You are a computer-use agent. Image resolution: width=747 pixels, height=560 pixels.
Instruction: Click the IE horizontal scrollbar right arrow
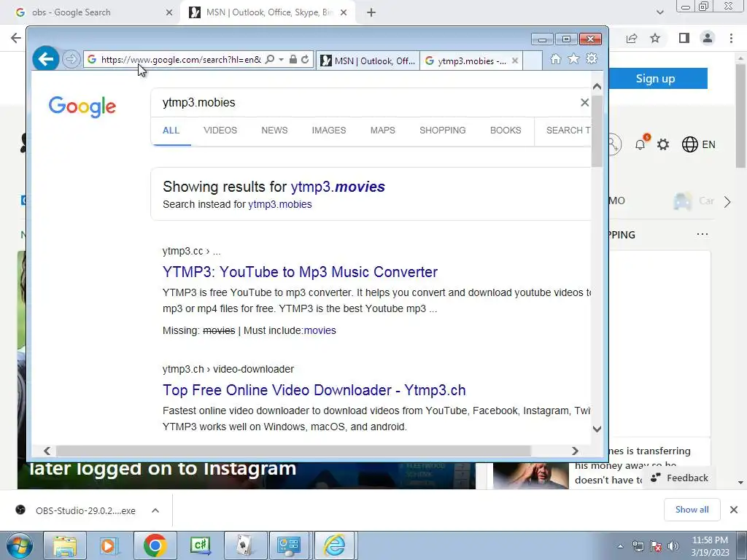[x=575, y=451]
